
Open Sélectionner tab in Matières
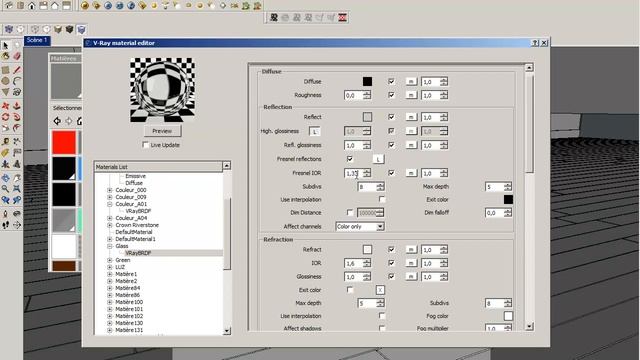click(x=67, y=108)
